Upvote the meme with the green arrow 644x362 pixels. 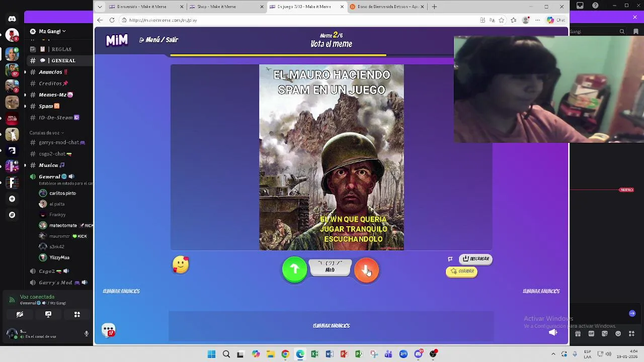click(x=294, y=269)
